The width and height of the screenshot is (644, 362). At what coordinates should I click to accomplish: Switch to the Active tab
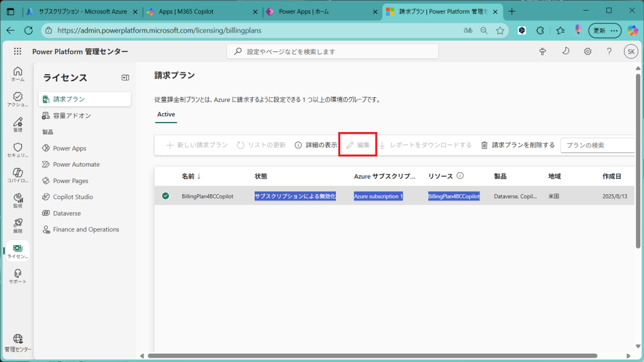(166, 114)
